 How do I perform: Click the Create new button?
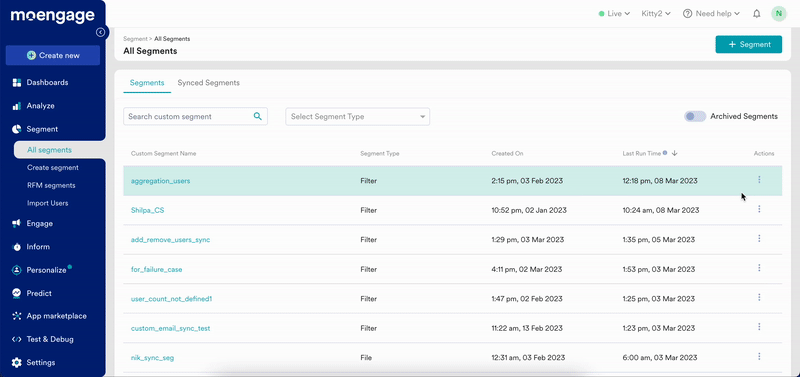coord(53,55)
